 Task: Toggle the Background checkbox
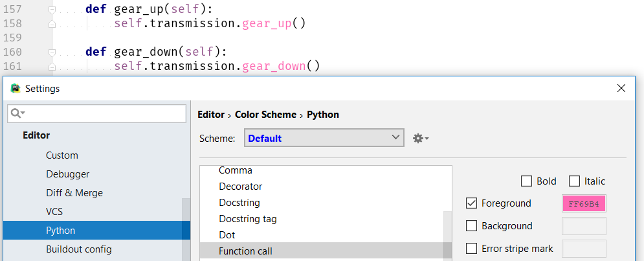click(x=471, y=225)
